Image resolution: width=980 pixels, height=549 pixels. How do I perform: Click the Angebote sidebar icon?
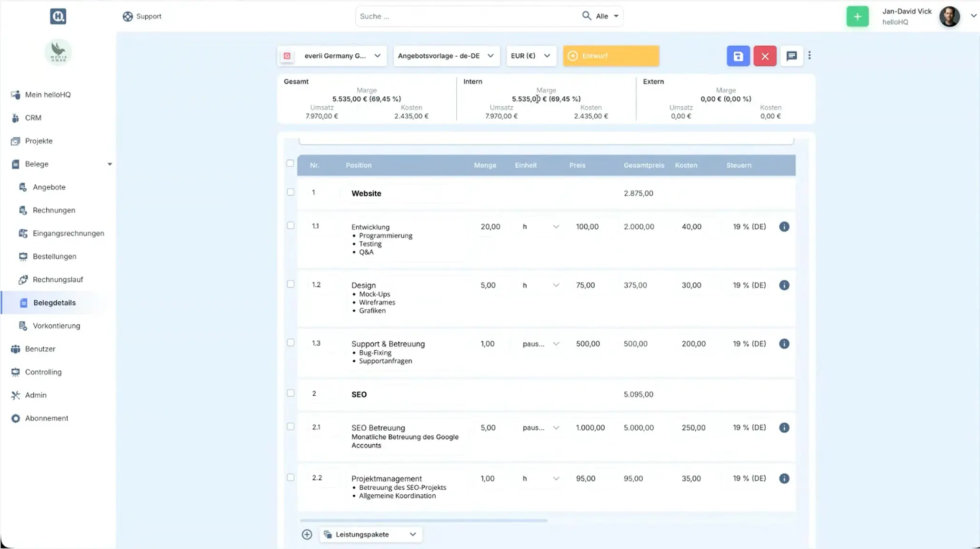click(x=23, y=187)
